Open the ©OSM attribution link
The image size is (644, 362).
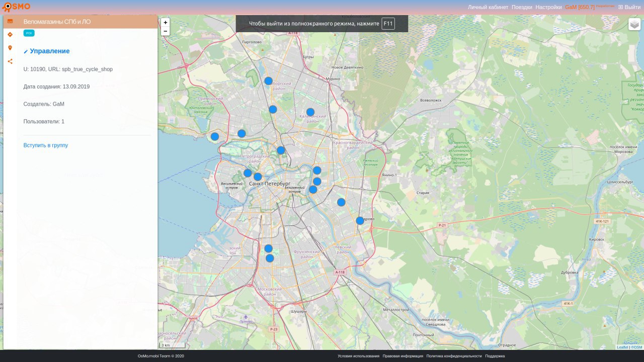(x=637, y=347)
